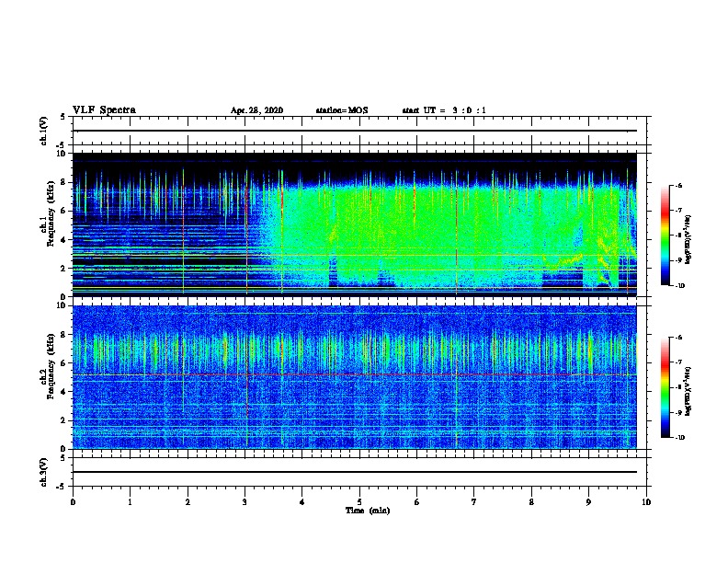Click time axis tick label "4"

click(301, 502)
